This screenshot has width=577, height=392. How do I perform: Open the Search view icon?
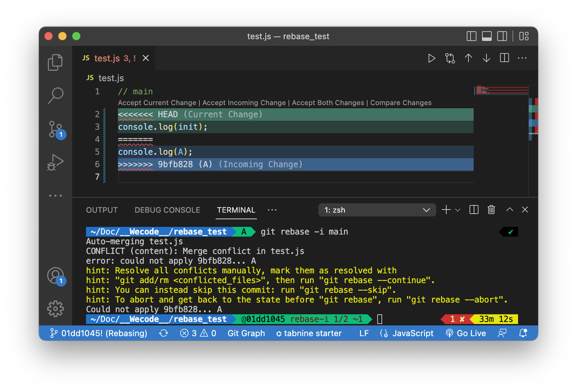[55, 94]
